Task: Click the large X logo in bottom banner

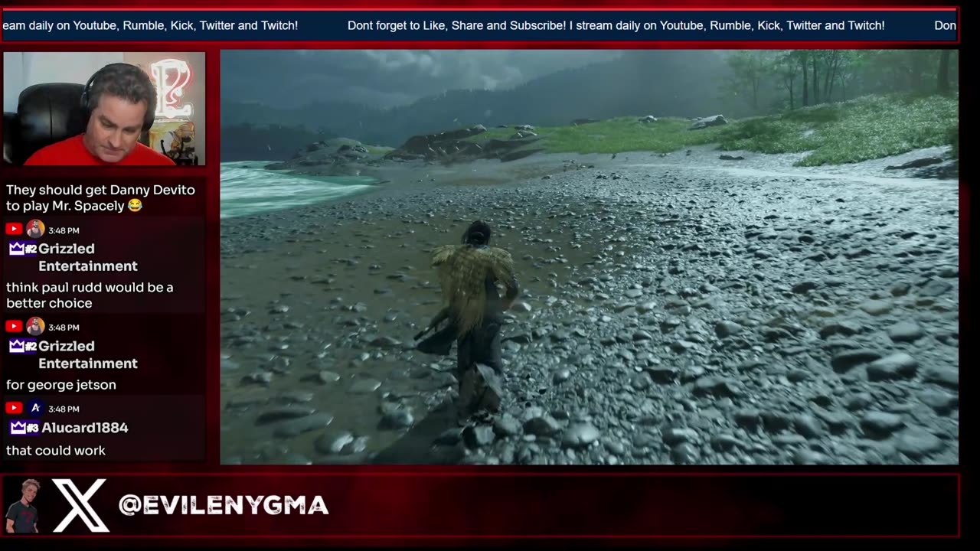Action: click(x=80, y=505)
